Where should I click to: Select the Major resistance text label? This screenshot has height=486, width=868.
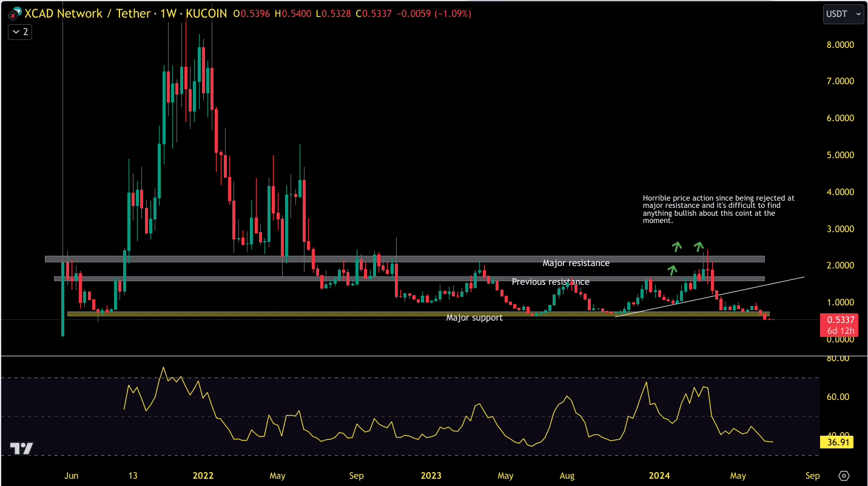coord(576,263)
